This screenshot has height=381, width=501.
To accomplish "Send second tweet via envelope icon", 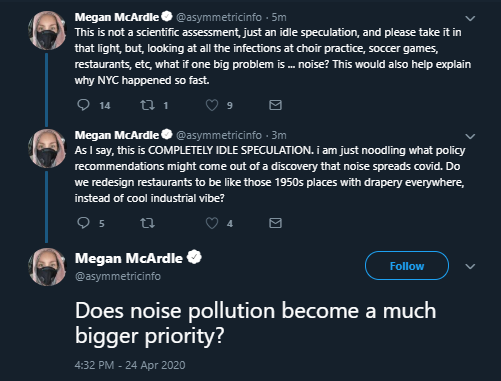I will tap(275, 223).
